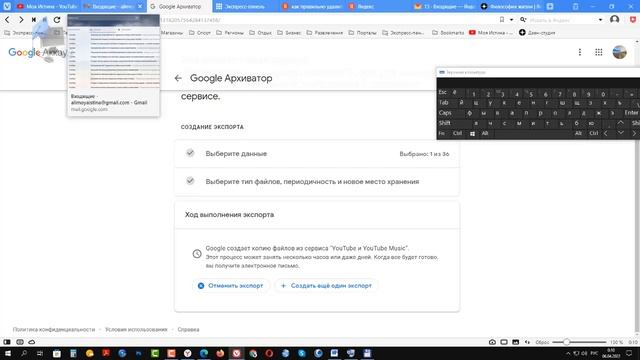Click the rewind history button
This screenshot has height=360, width=640.
tap(33, 20)
